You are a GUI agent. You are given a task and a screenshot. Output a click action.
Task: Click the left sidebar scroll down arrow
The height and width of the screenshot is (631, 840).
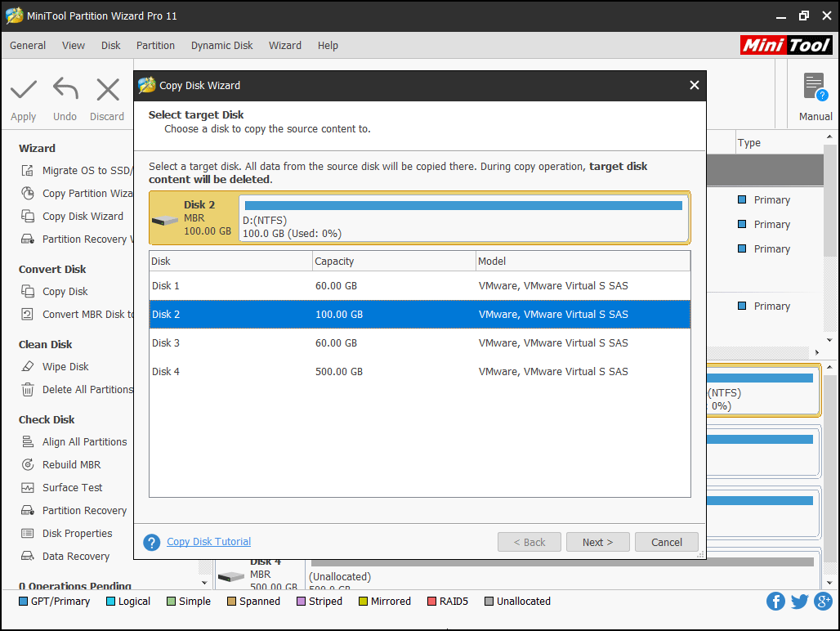204,582
